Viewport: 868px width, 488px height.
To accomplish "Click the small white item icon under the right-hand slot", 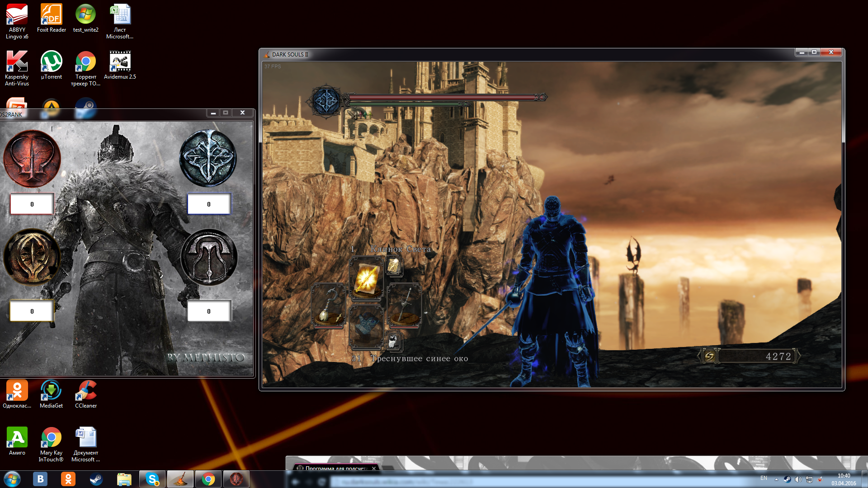I will pyautogui.click(x=394, y=341).
